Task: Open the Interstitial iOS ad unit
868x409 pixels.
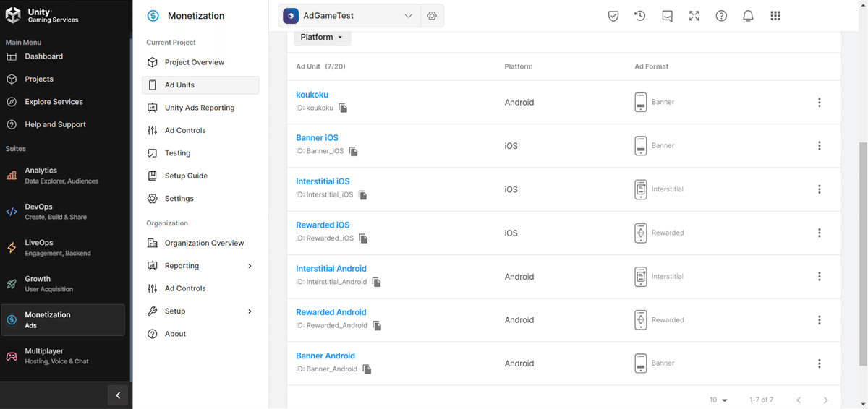Action: [x=323, y=181]
